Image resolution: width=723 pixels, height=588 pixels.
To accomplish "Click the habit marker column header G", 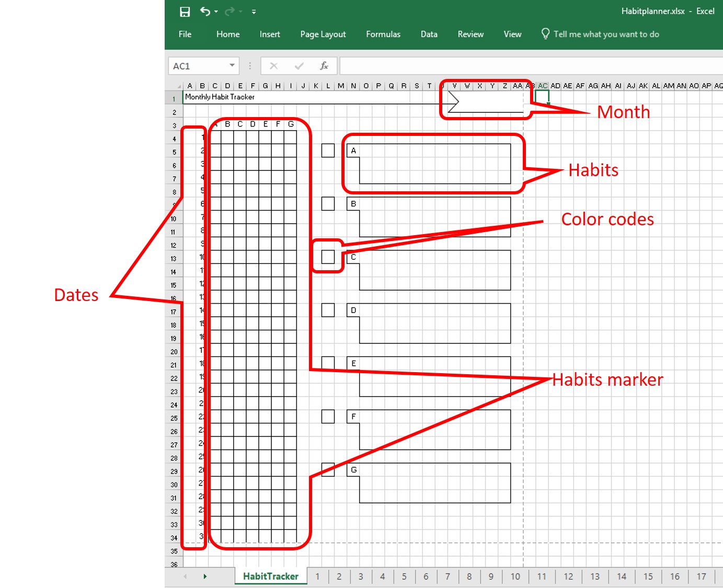I will point(291,124).
